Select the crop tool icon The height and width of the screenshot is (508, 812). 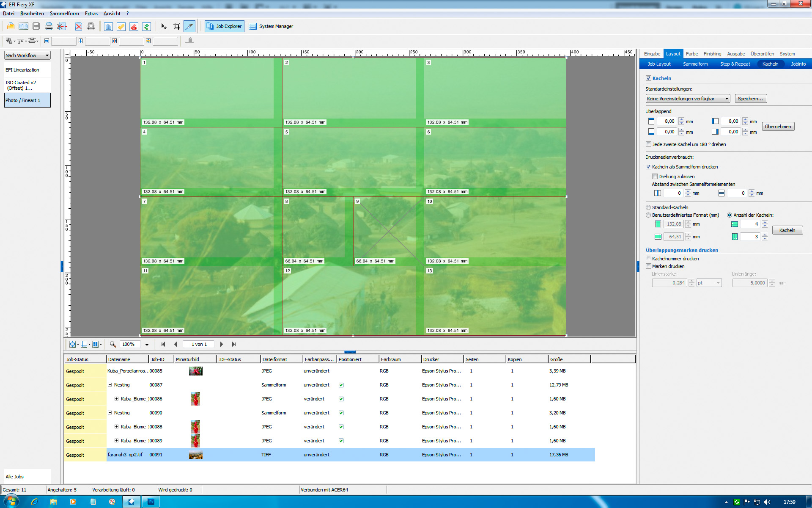click(x=177, y=26)
